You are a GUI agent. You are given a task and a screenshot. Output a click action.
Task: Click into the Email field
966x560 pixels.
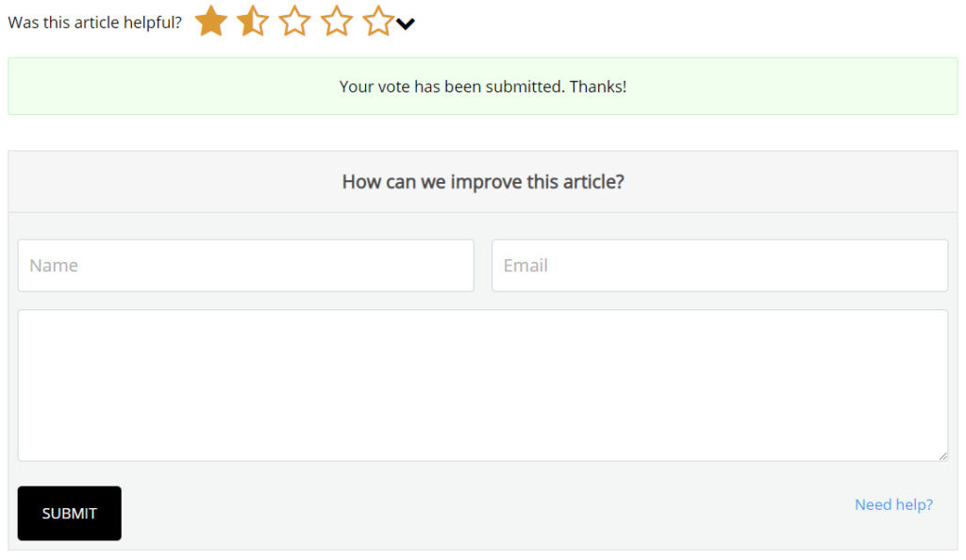point(720,265)
